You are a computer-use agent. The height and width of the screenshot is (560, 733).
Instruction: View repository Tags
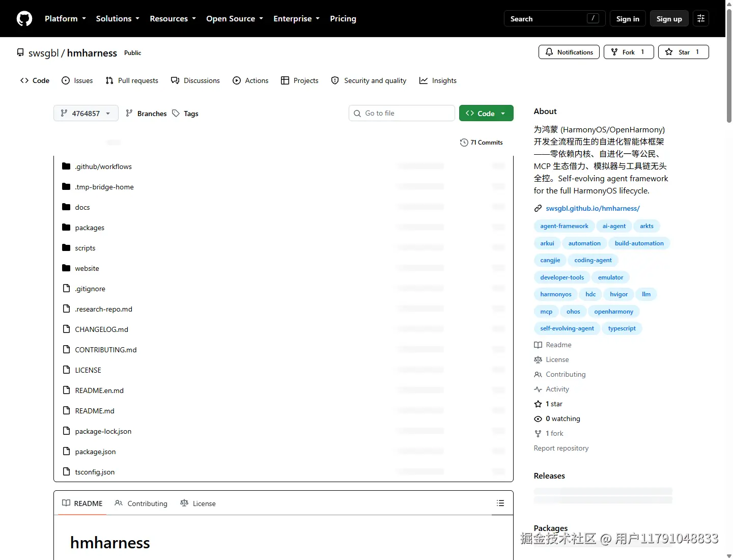185,114
